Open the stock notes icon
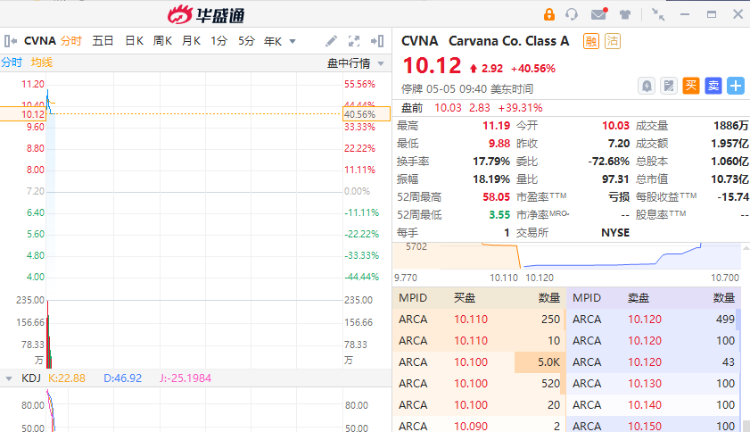 click(x=668, y=86)
